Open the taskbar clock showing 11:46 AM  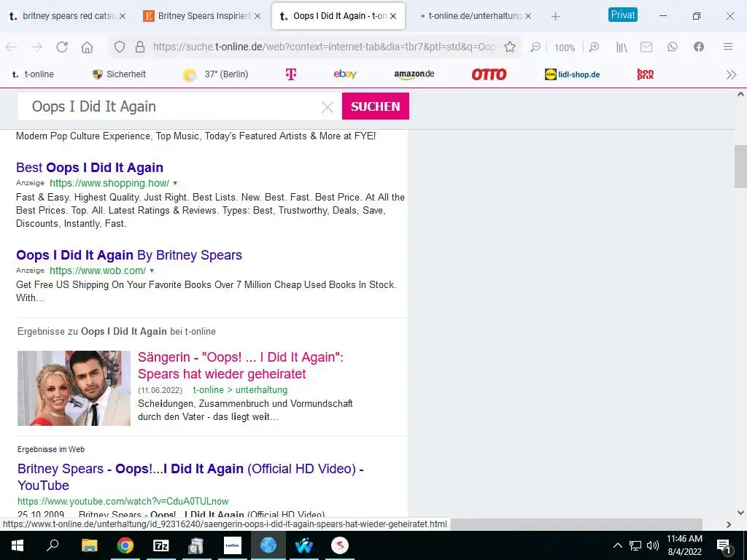(684, 545)
